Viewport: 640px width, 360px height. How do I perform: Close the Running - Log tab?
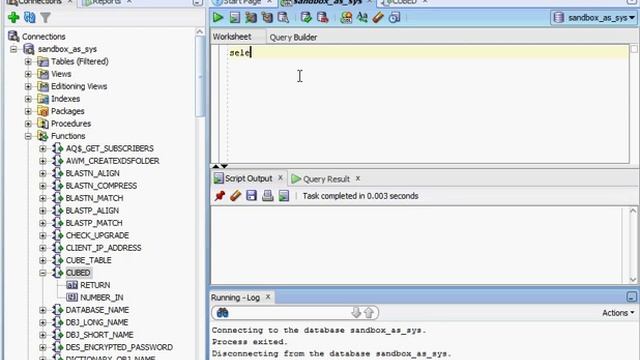[x=268, y=297]
